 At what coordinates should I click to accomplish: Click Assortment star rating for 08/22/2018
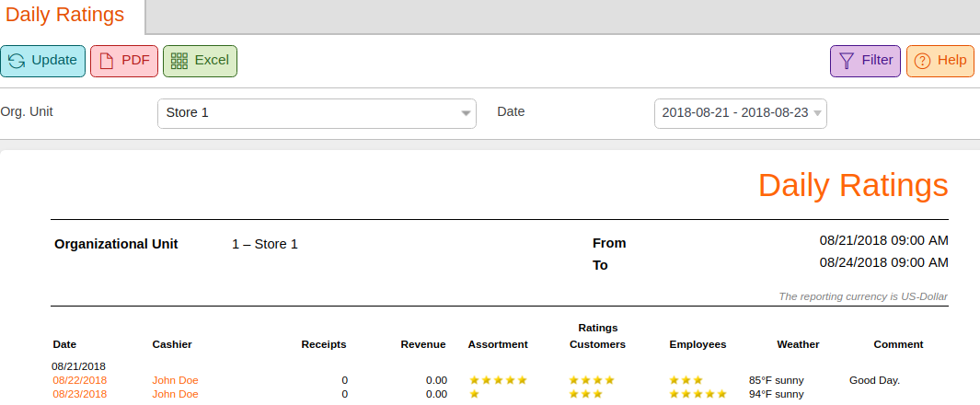pos(498,380)
